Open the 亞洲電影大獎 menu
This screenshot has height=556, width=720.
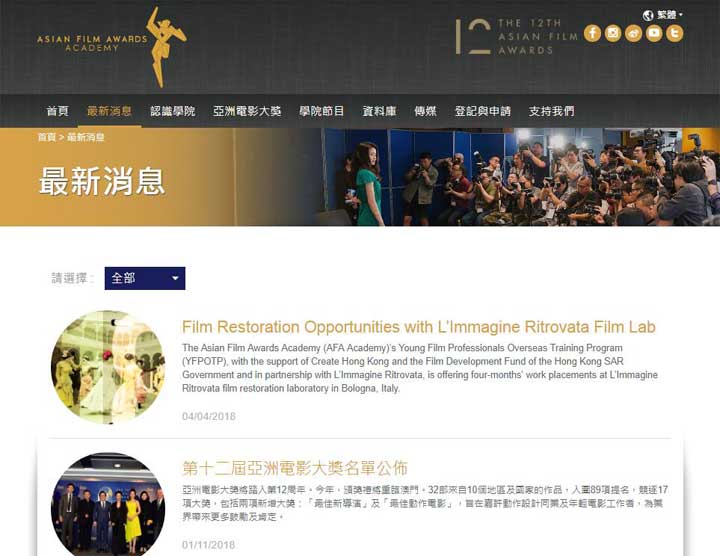247,111
